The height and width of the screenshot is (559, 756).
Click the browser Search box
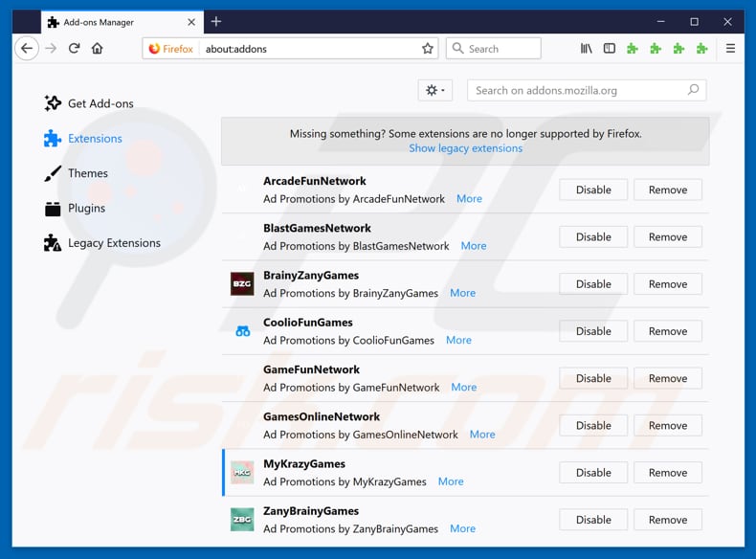coord(493,48)
